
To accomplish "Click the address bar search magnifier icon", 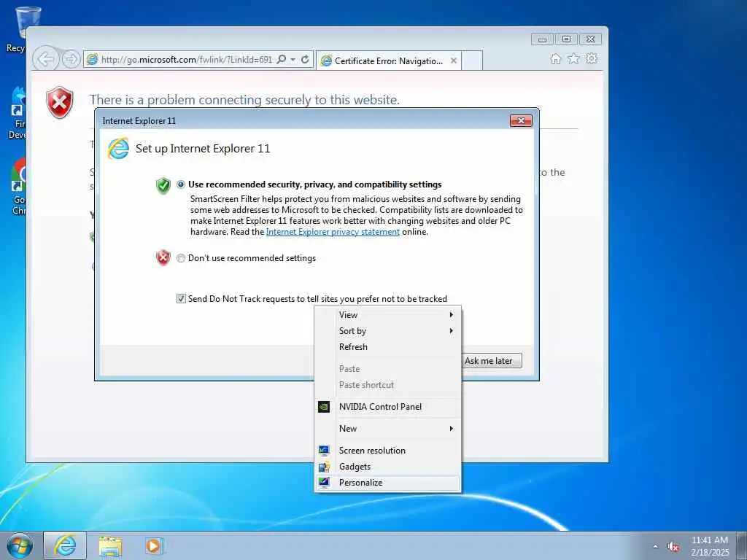I will 282,60.
